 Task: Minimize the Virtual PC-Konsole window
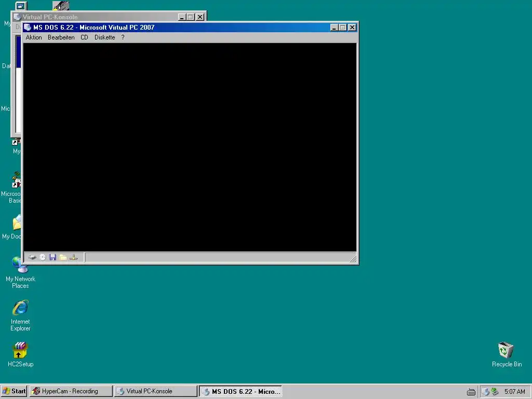[x=182, y=17]
